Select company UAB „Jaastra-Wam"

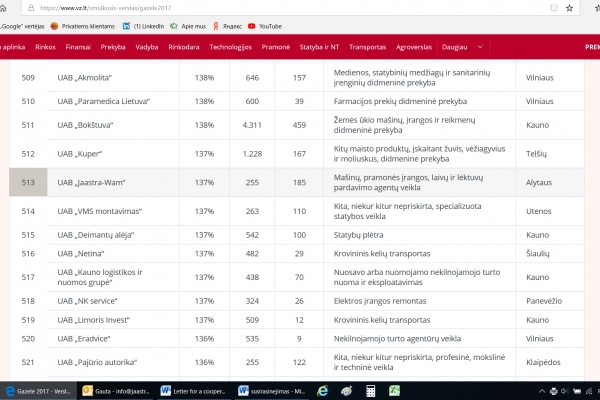click(x=91, y=183)
